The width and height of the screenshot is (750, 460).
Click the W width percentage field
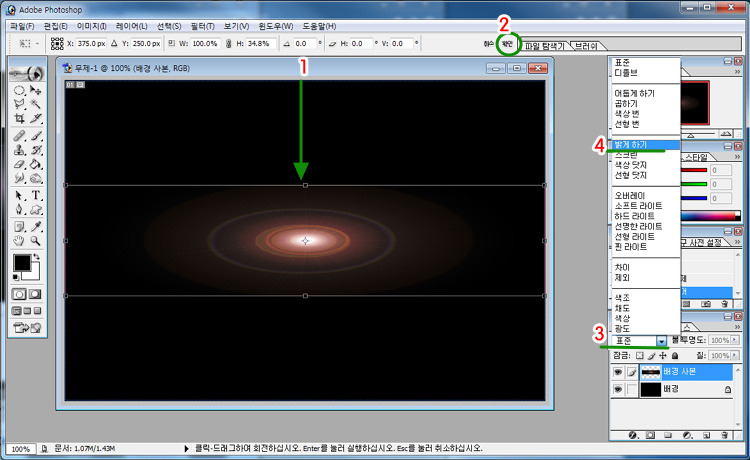204,44
